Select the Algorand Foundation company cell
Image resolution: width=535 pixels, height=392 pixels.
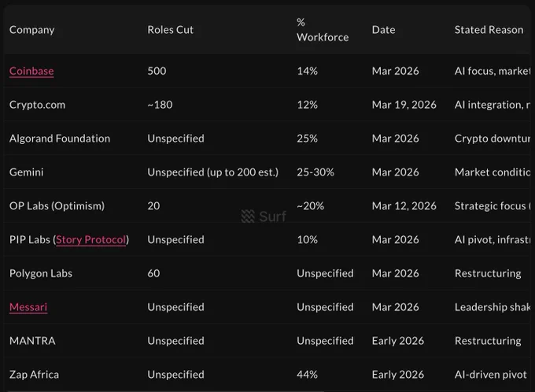(60, 139)
